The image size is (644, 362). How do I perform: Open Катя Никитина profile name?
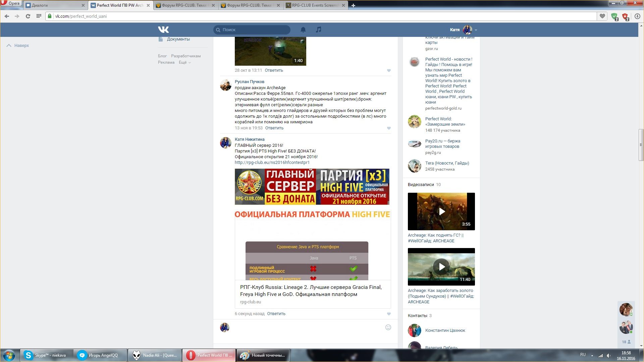point(250,139)
